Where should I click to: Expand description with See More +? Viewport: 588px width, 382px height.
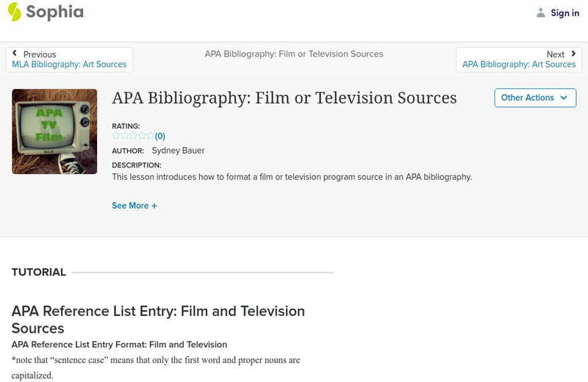tap(135, 206)
